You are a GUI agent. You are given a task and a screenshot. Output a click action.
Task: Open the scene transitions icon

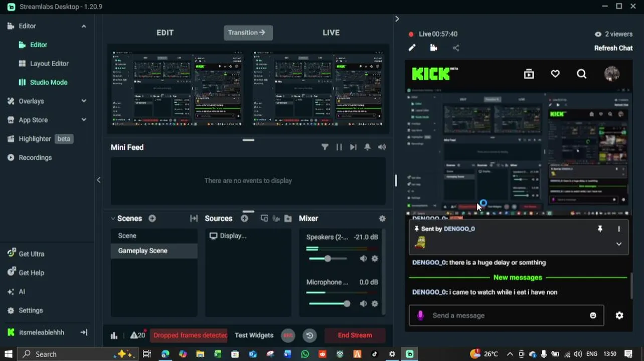coord(194,218)
